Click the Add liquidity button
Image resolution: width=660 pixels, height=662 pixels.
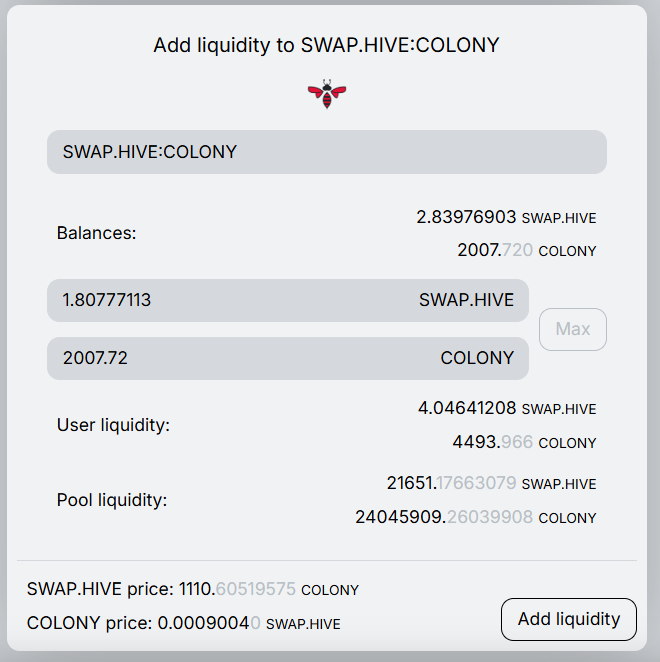click(569, 619)
